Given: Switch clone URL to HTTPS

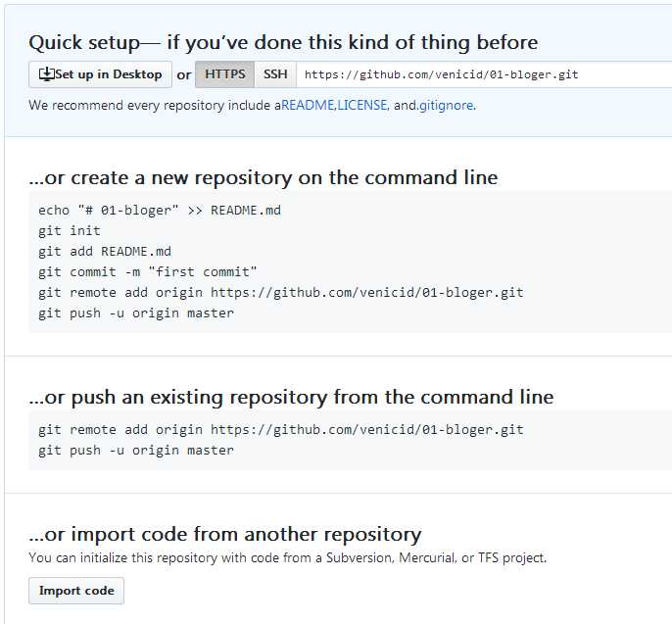Looking at the screenshot, I should click(225, 74).
